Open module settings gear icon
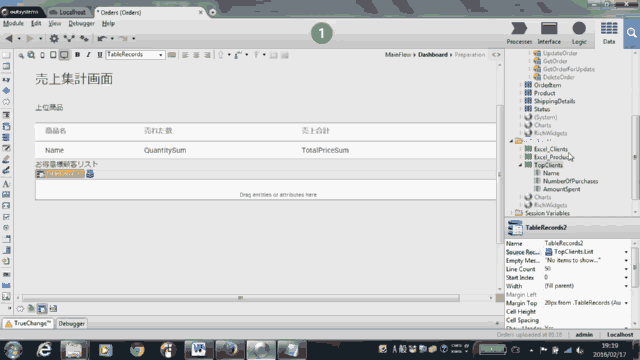640x360 pixels. [54, 38]
